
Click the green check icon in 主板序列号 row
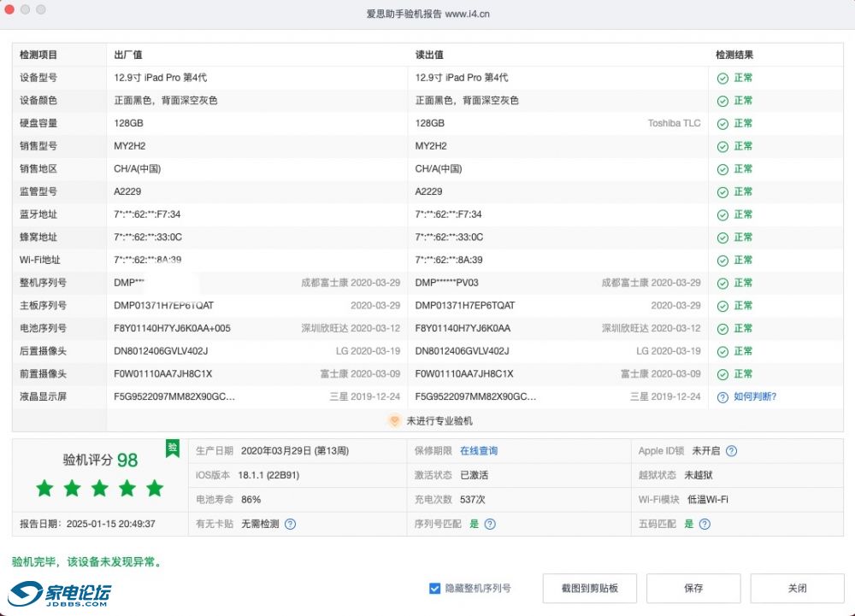(x=722, y=307)
